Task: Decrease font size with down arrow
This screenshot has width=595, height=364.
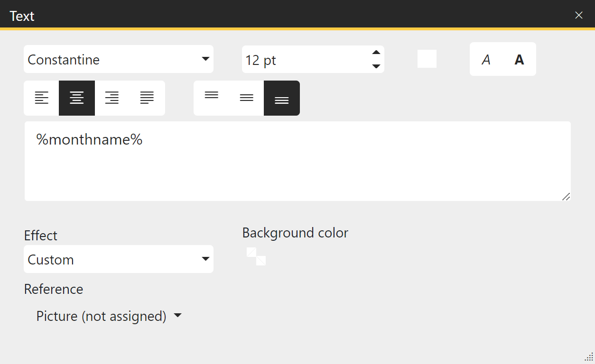Action: coord(376,66)
